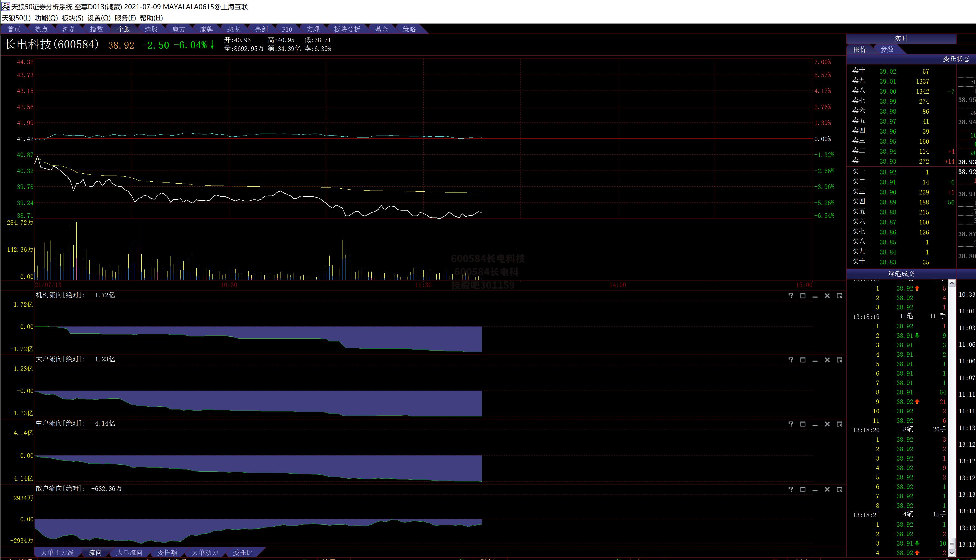This screenshot has height=560, width=976.
Task: Switch to 委托比 indicator tab
Action: (243, 553)
